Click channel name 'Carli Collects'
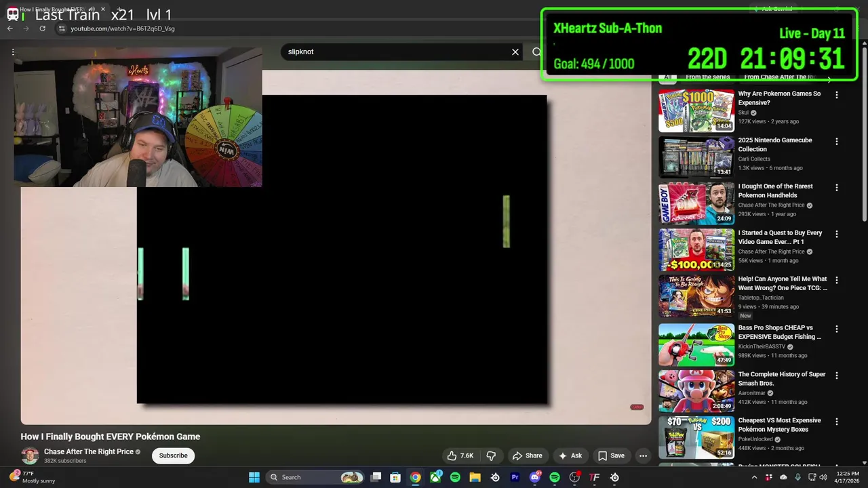Viewport: 868px width, 488px height. tap(754, 159)
